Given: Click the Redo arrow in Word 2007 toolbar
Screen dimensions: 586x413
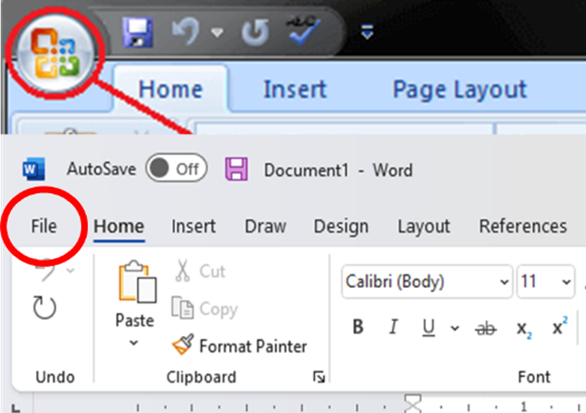Looking at the screenshot, I should (x=255, y=33).
